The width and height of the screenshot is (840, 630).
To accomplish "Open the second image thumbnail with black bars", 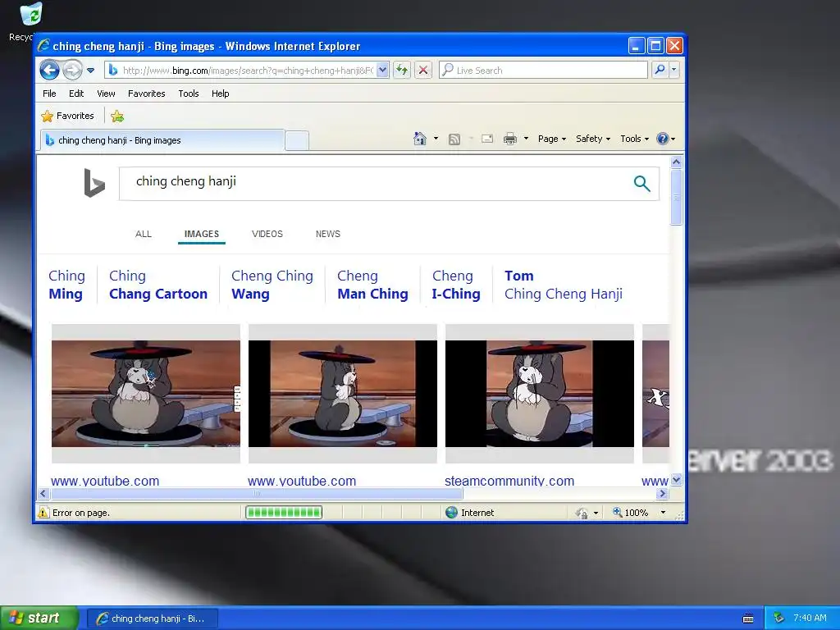I will coord(343,393).
